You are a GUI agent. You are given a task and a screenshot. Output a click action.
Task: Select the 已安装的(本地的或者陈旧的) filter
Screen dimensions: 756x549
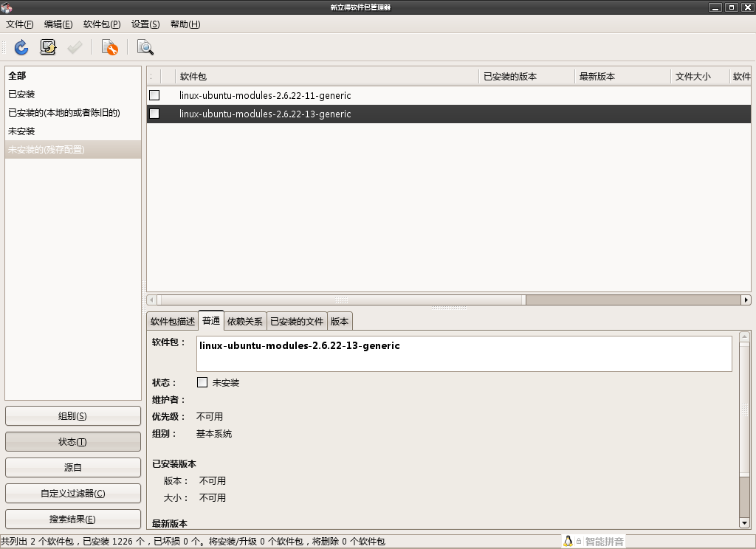point(73,113)
